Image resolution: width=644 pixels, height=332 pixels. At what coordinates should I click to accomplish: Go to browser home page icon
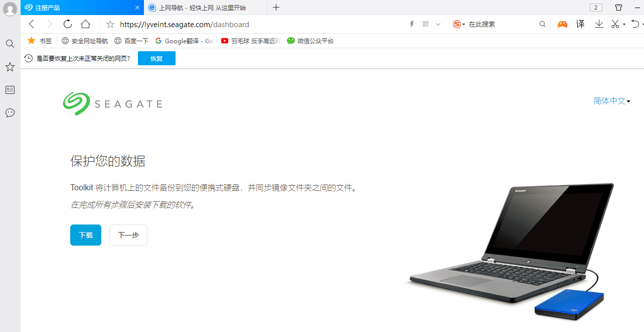click(86, 24)
